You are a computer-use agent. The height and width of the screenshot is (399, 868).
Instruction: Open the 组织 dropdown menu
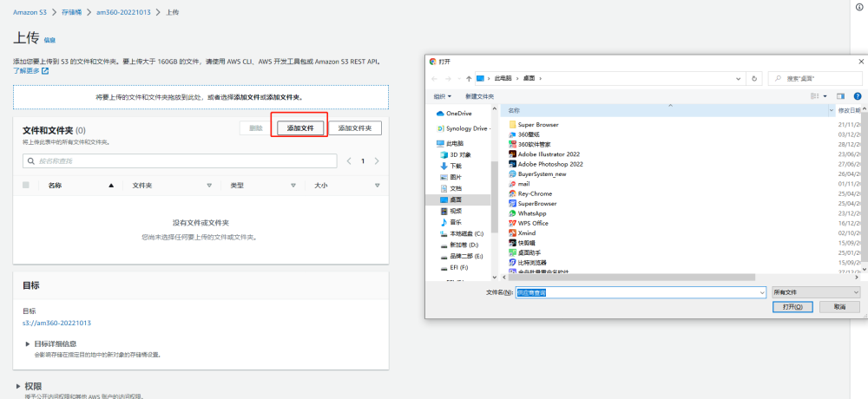[443, 96]
